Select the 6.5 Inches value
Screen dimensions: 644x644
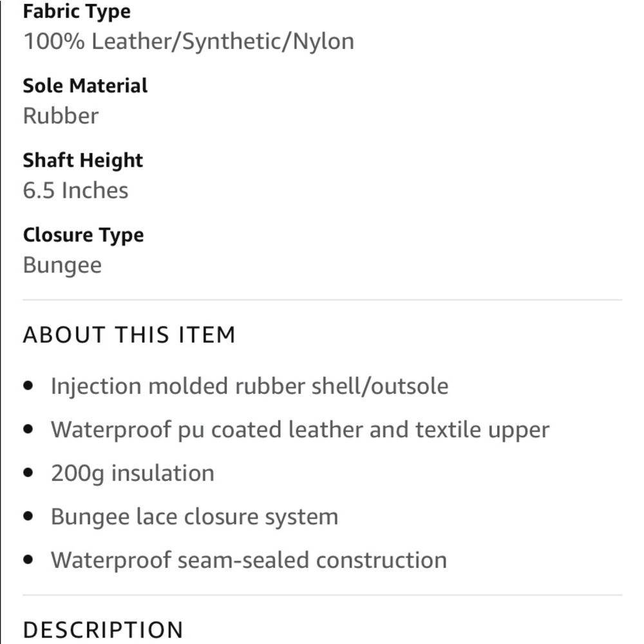pos(75,191)
